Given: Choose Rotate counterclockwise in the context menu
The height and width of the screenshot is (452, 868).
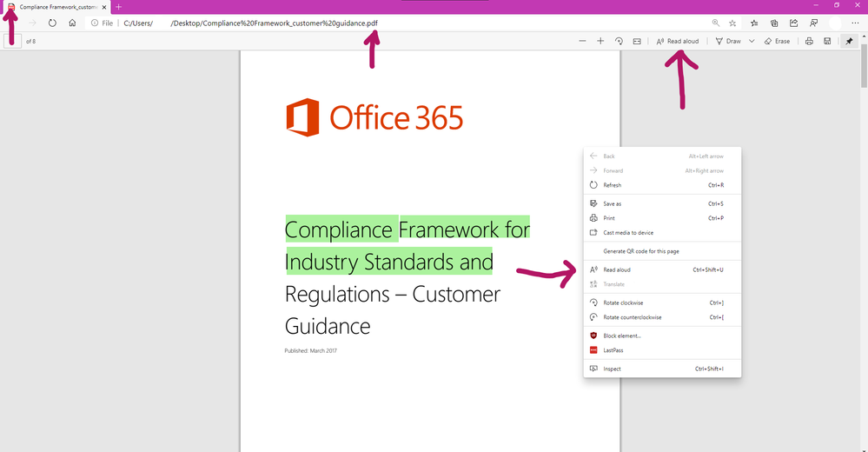Looking at the screenshot, I should pos(662,317).
